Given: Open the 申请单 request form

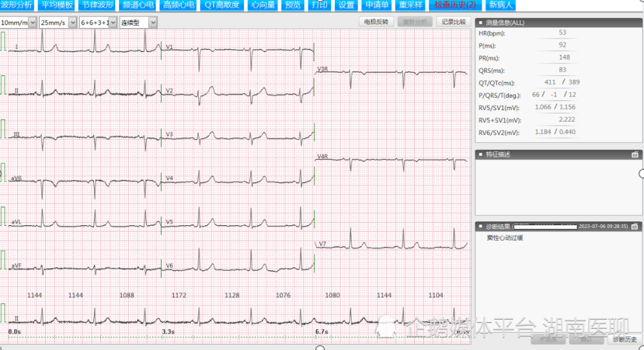Looking at the screenshot, I should click(x=377, y=5).
